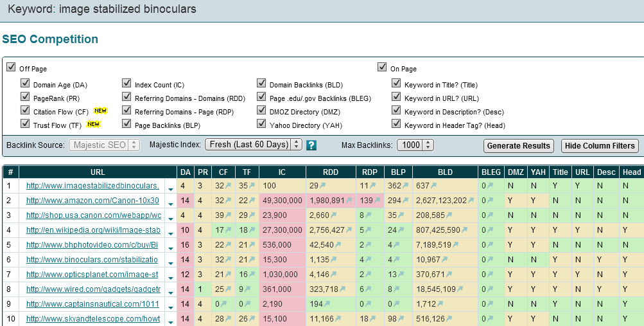The height and width of the screenshot is (326, 644).
Task: Open the arrow icon beside RDD 2,756,427
Action: [349, 230]
